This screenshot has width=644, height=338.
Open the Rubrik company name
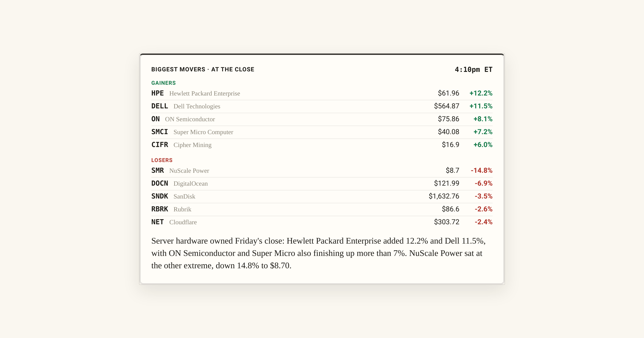pos(182,209)
